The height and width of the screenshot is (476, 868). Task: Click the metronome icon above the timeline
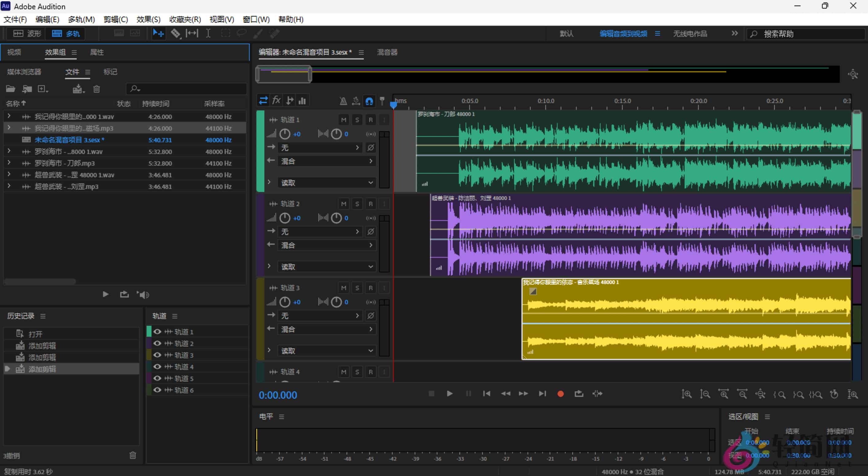pos(343,101)
